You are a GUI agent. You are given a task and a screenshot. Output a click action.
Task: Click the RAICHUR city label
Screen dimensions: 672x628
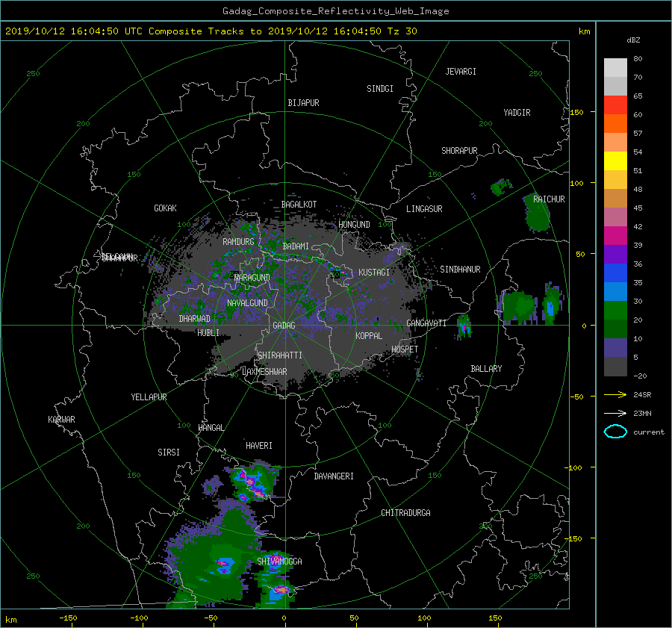(549, 199)
